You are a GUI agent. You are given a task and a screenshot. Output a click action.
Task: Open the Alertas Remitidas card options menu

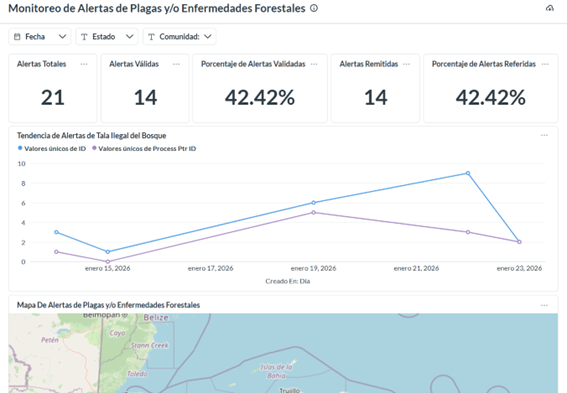[x=406, y=64]
